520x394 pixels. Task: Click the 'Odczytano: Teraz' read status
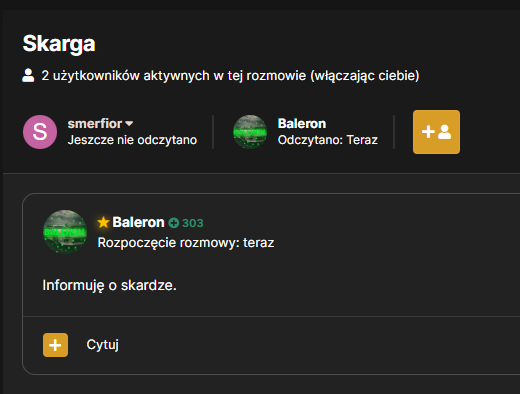pos(328,140)
